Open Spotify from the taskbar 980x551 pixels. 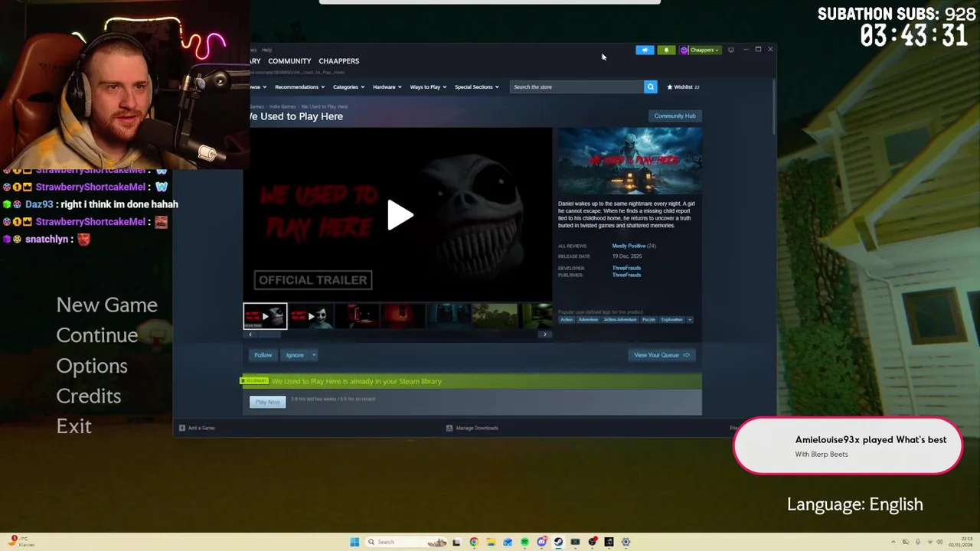pyautogui.click(x=524, y=542)
